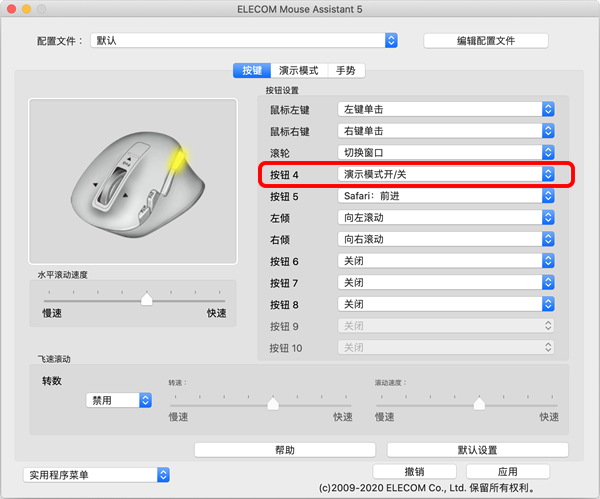The height and width of the screenshot is (499, 600).
Task: Open the 转数 禁用 dropdown
Action: click(119, 400)
